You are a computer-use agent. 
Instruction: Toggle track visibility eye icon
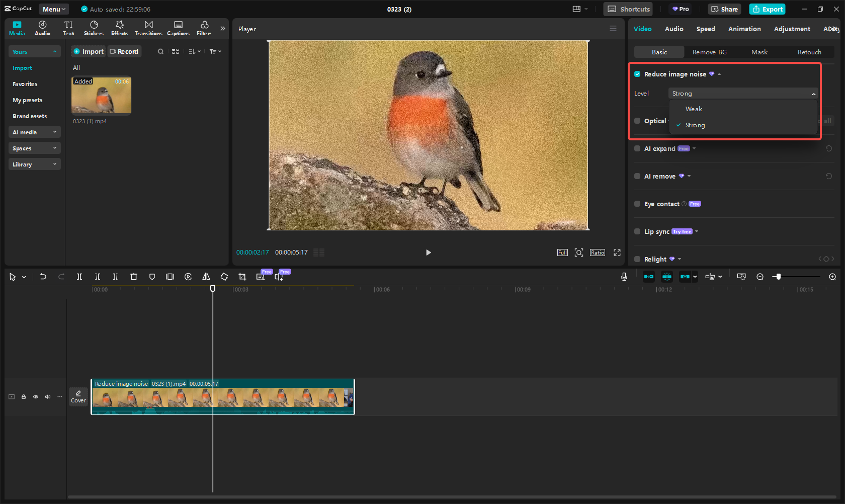[x=36, y=397]
